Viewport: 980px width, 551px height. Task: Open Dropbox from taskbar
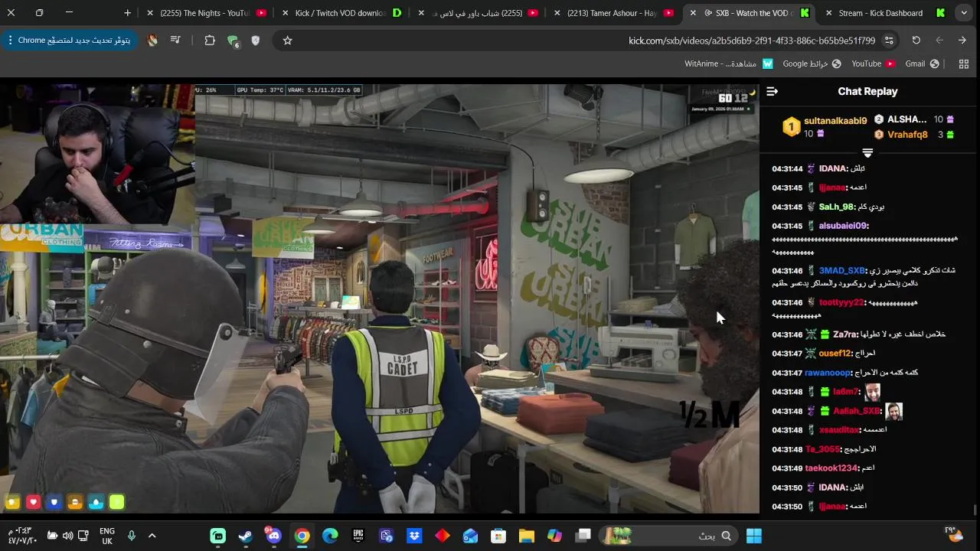[414, 536]
